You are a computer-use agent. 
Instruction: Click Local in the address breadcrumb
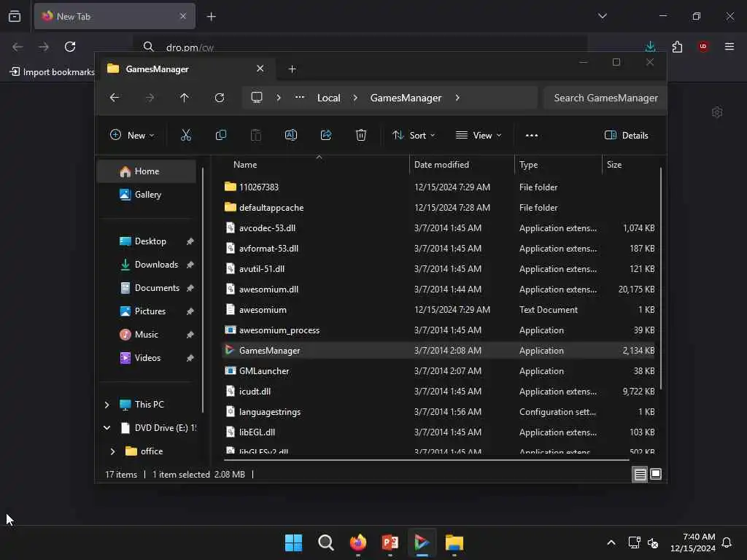(329, 98)
